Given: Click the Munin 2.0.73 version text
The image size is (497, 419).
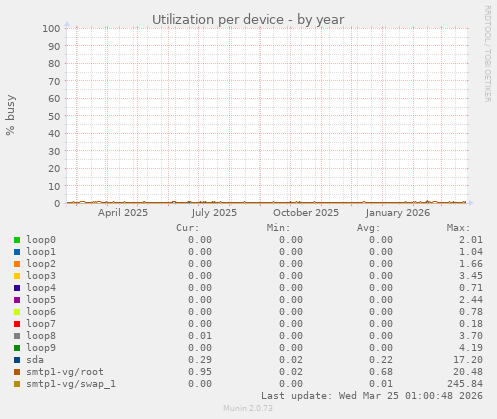Looking at the screenshot, I should click(x=248, y=408).
